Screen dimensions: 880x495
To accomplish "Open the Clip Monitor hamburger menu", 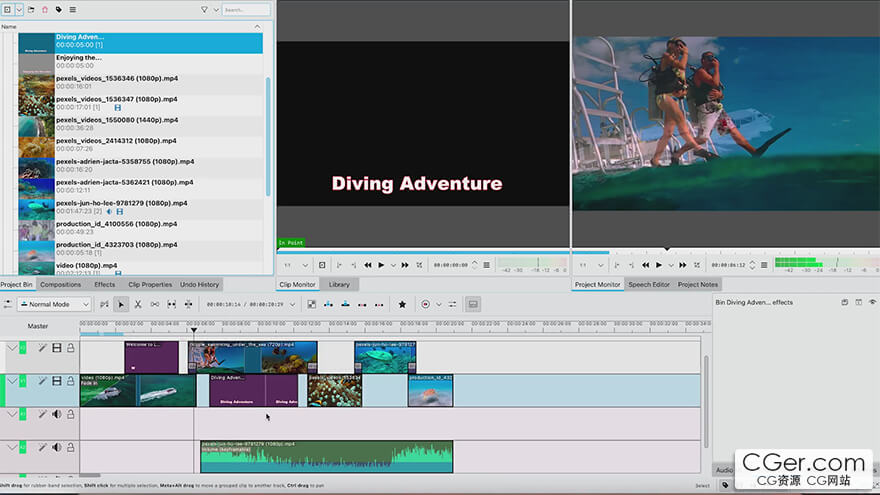I will (x=487, y=265).
